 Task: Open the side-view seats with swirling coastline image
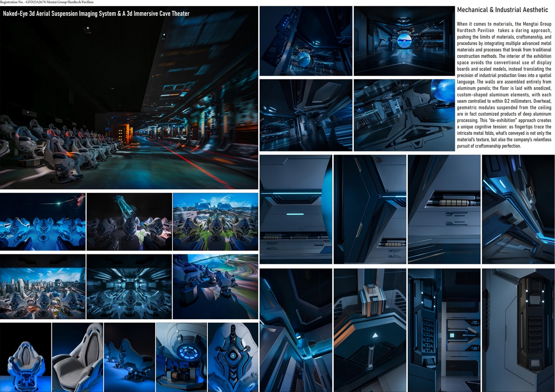tap(215, 287)
